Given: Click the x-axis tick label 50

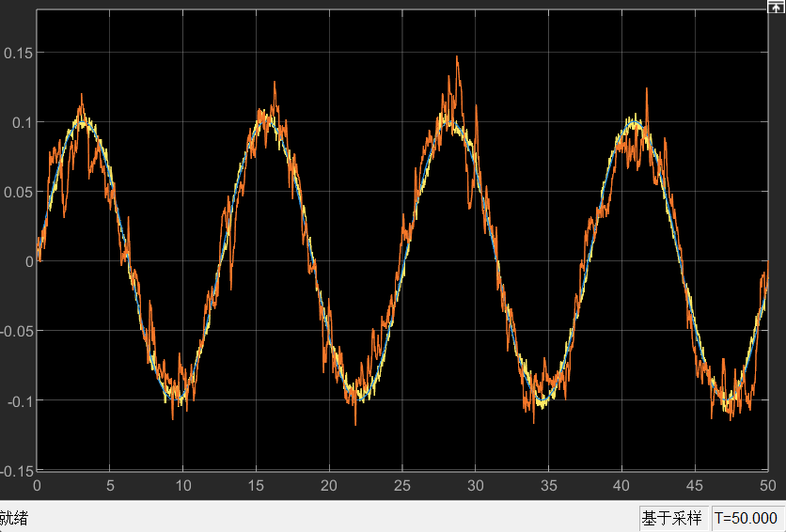Looking at the screenshot, I should (766, 486).
